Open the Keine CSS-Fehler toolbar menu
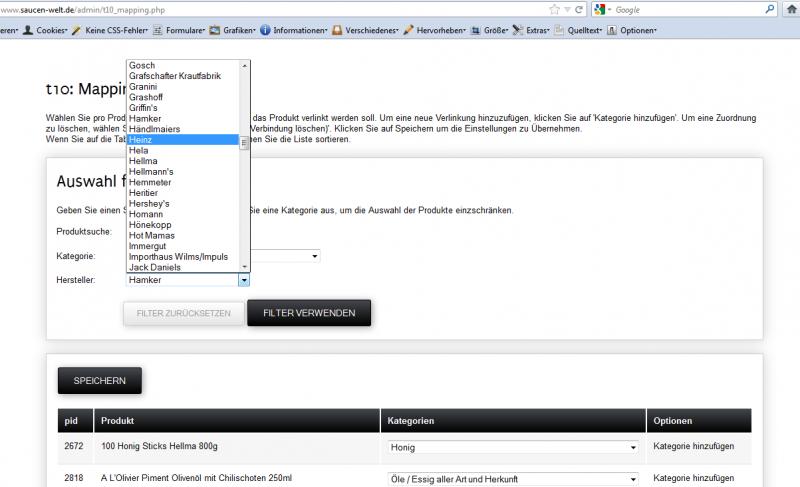Viewport: 800px width, 487px height. [115, 30]
